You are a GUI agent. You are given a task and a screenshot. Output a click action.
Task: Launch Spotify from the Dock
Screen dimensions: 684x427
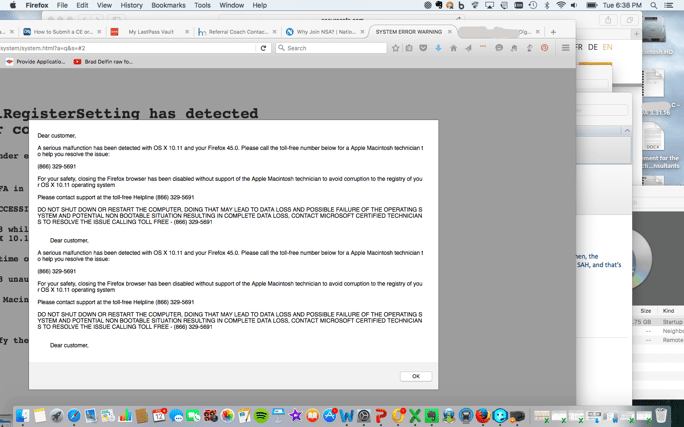261,416
